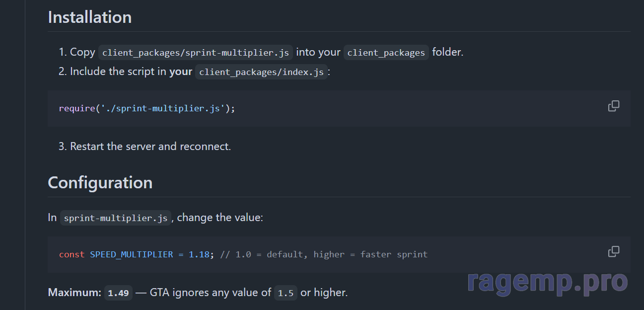Click the 1.18 value in code
The image size is (644, 310).
click(x=199, y=254)
